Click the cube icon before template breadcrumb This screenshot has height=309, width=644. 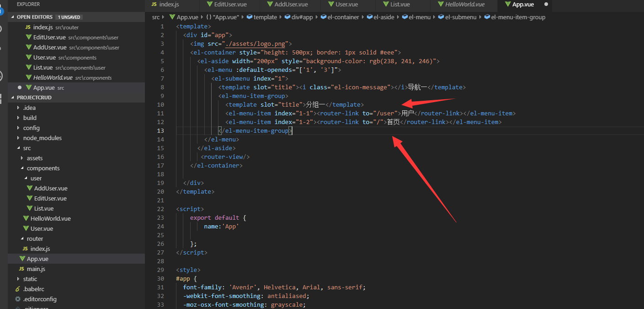pyautogui.click(x=250, y=17)
